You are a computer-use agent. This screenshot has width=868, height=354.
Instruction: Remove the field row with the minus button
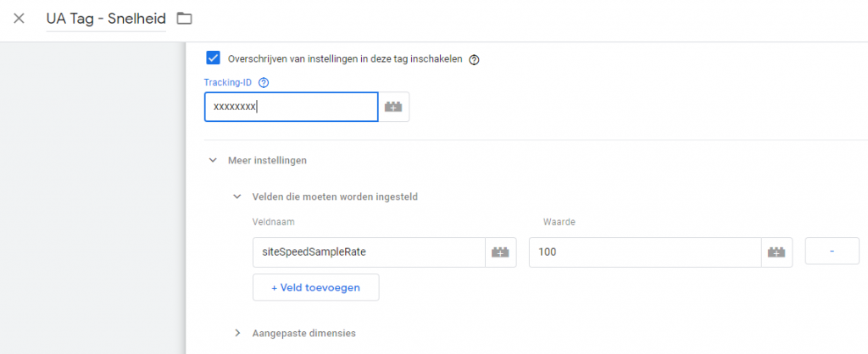(832, 252)
